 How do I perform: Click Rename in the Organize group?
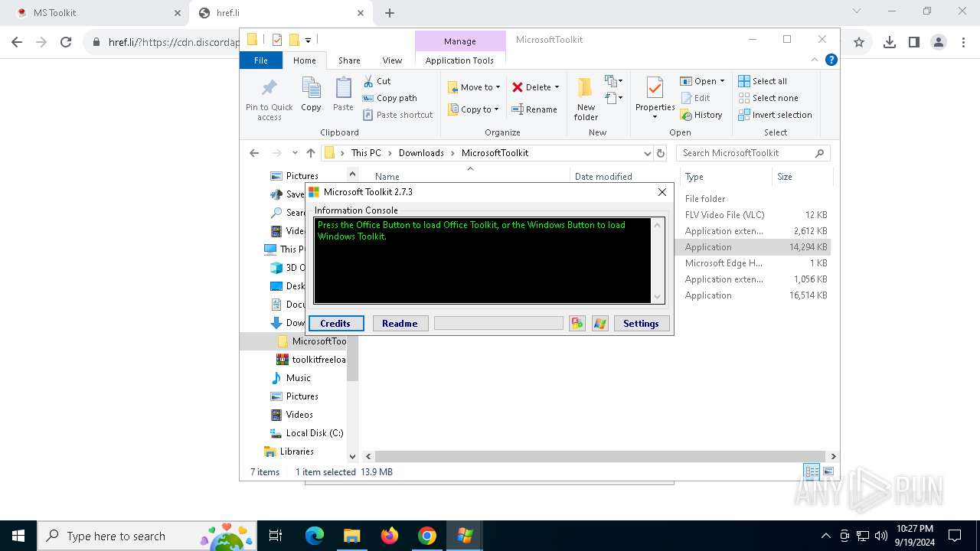click(534, 109)
